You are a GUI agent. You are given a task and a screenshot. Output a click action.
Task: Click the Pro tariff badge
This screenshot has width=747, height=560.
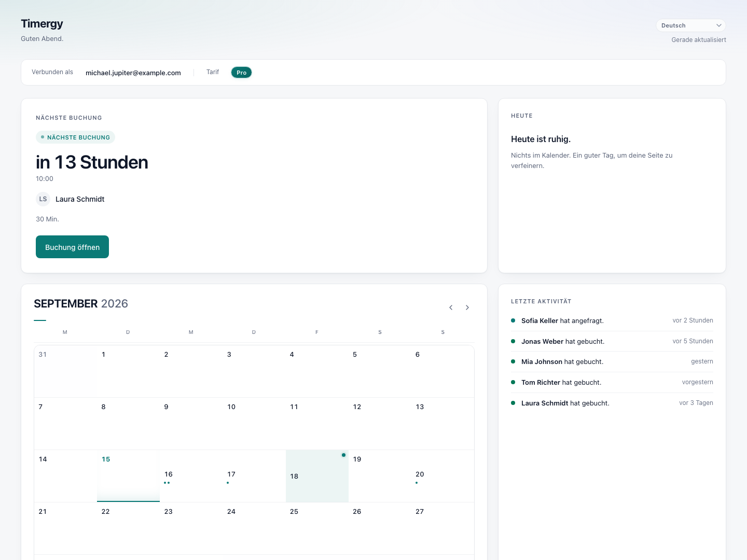coord(241,73)
